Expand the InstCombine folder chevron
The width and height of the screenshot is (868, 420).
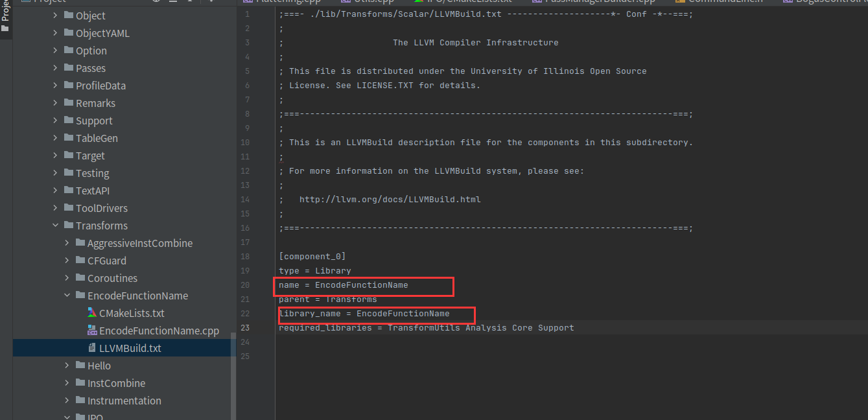tap(67, 383)
